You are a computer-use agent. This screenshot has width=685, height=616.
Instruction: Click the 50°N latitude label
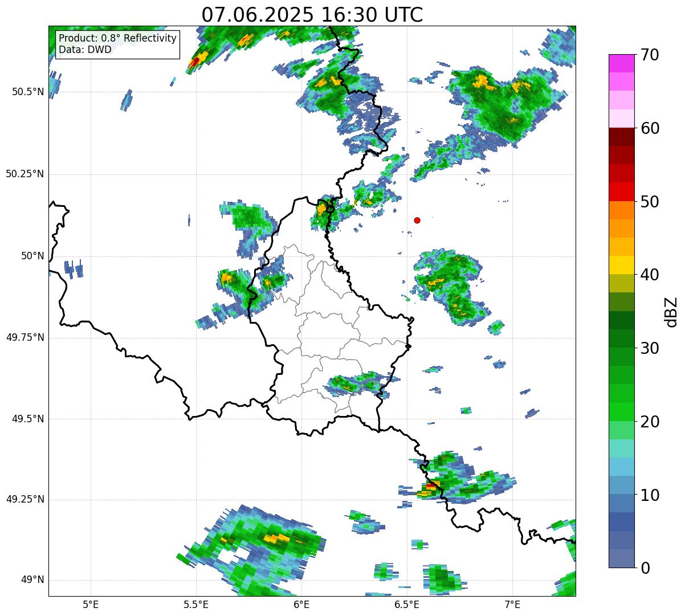pos(32,256)
